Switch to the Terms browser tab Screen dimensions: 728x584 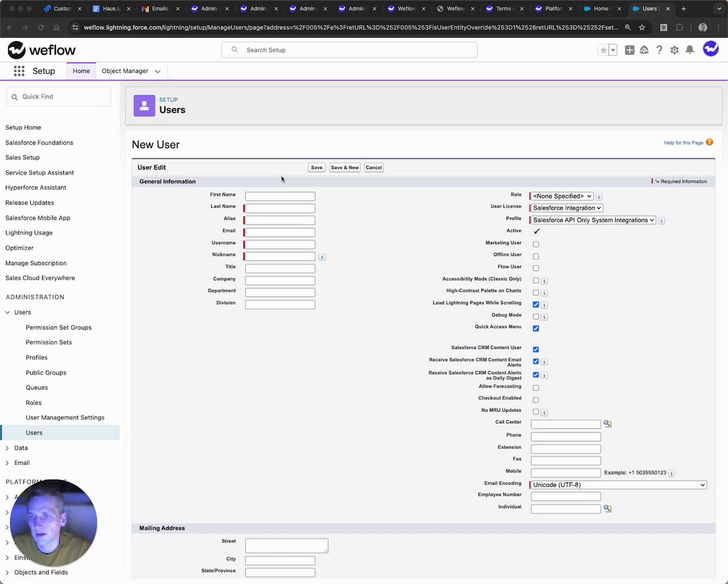(503, 9)
